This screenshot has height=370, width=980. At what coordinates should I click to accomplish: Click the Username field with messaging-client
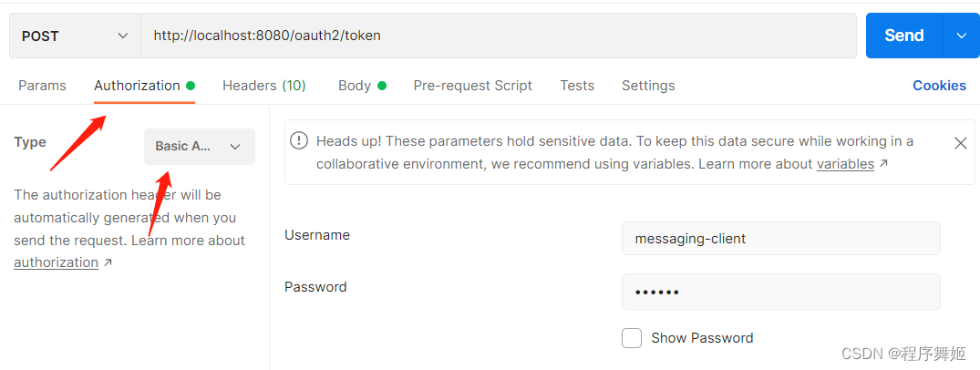pyautogui.click(x=780, y=238)
